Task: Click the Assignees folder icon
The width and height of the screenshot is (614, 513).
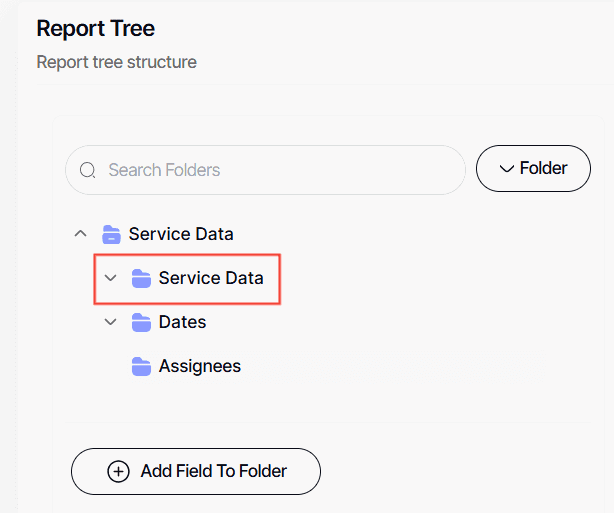Action: pyautogui.click(x=141, y=366)
